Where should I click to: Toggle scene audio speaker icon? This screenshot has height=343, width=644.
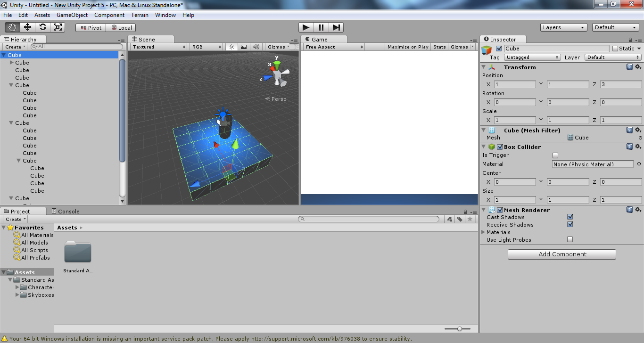pyautogui.click(x=256, y=47)
